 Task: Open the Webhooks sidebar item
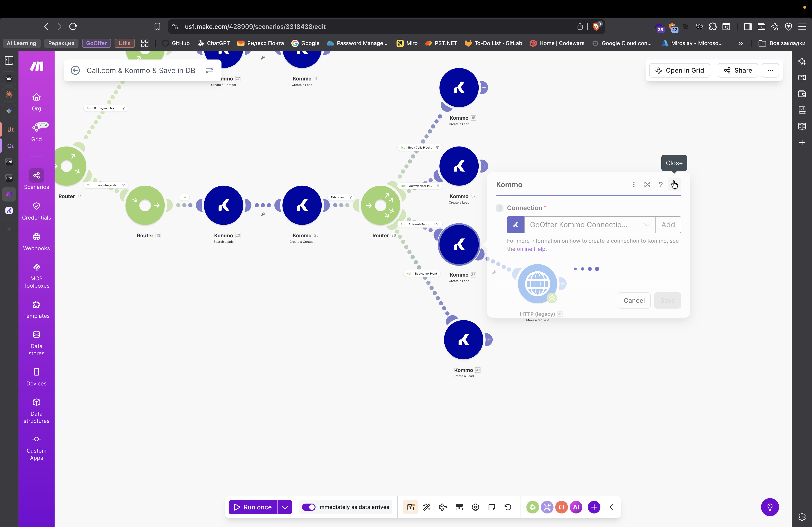point(36,242)
